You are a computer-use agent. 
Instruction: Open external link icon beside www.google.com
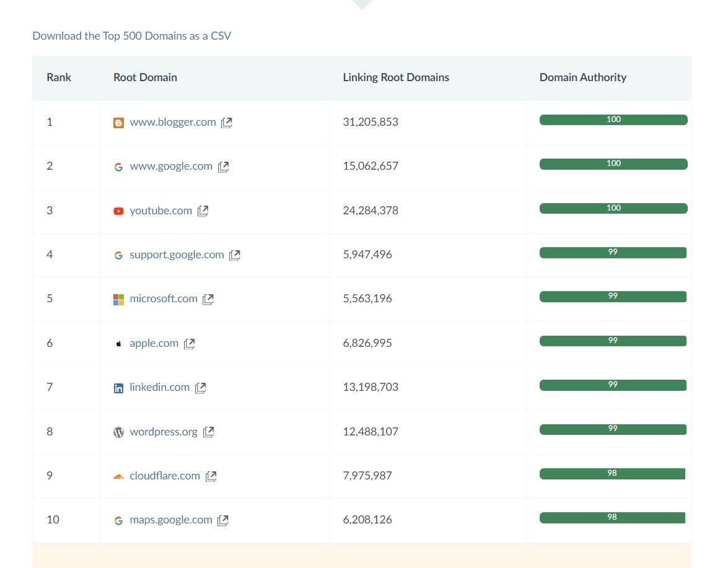click(x=223, y=167)
